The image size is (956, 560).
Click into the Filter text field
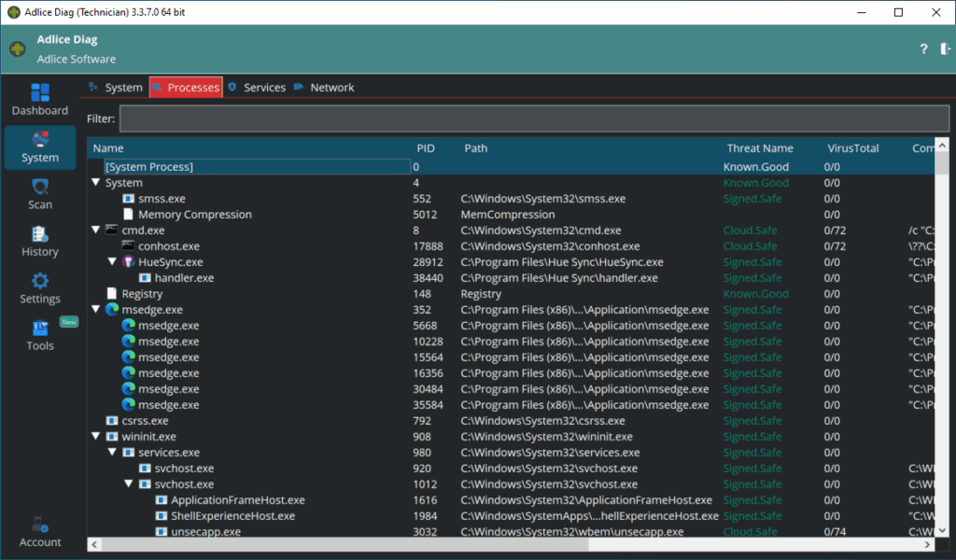pos(533,119)
